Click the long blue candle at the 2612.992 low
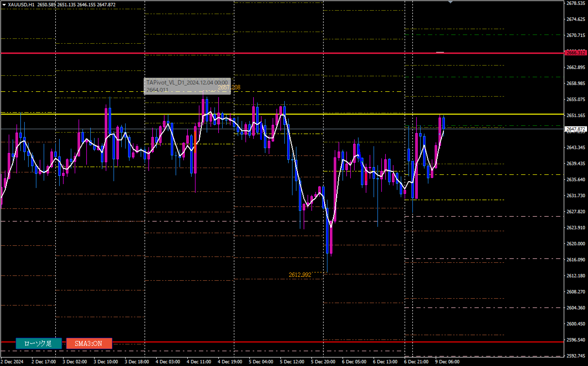 pos(327,231)
